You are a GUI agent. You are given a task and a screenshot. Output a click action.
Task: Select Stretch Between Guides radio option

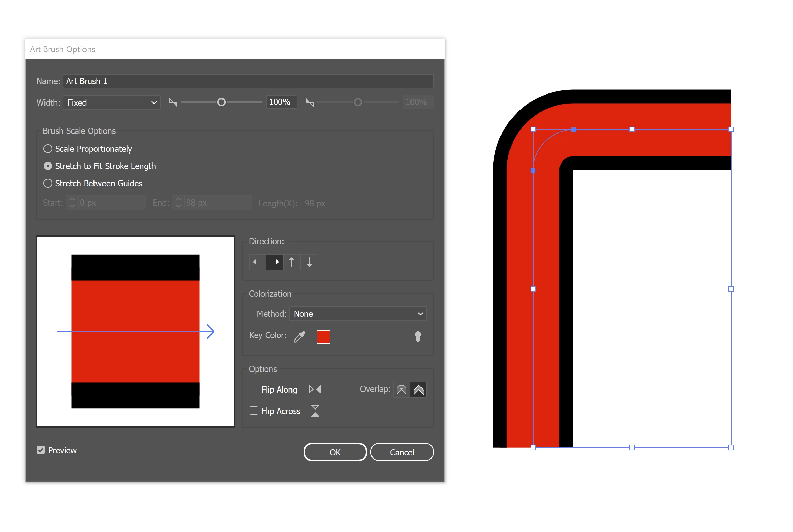point(48,183)
